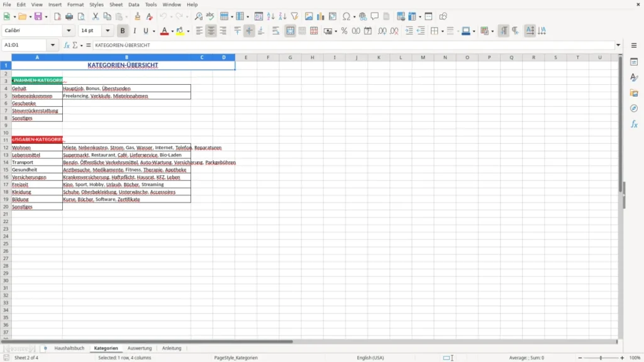Screen dimensions: 644x362
Task: Open the Data menu
Action: tap(133, 4)
